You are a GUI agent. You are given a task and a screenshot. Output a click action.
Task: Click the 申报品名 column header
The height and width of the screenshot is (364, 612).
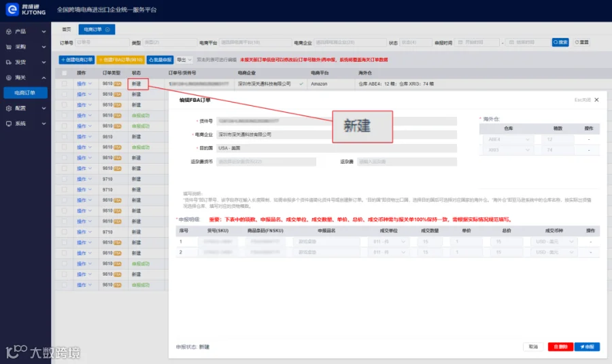(x=326, y=231)
